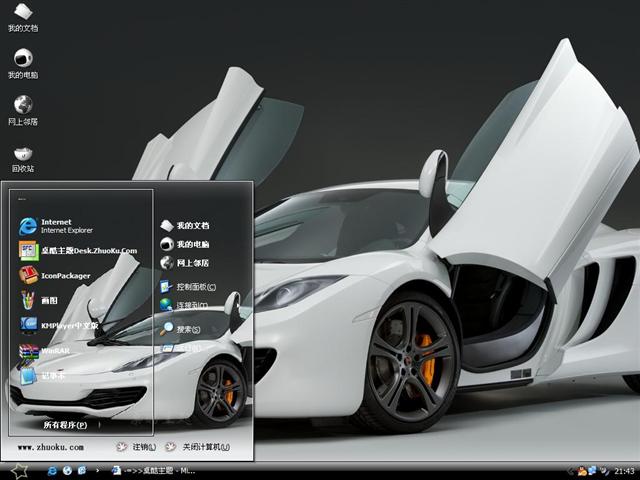Launch KMPlayer中文版 from the Start menu
Screen dimensions: 640x480
point(68,325)
